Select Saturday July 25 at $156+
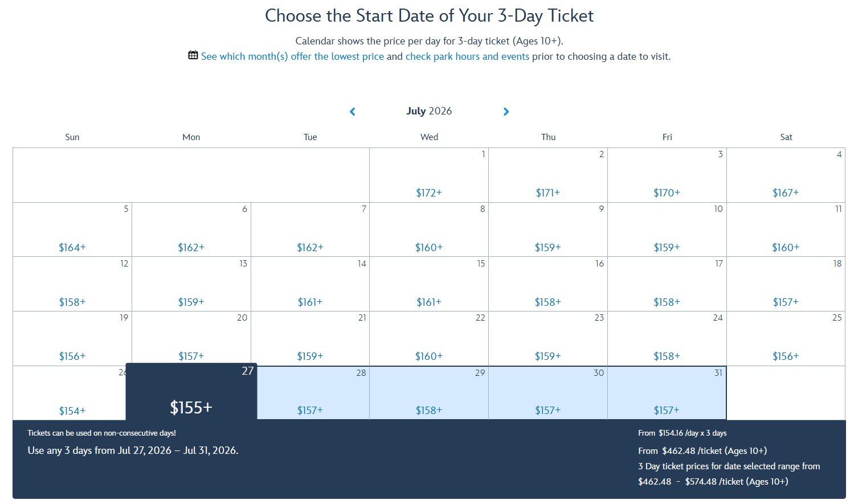 click(786, 339)
